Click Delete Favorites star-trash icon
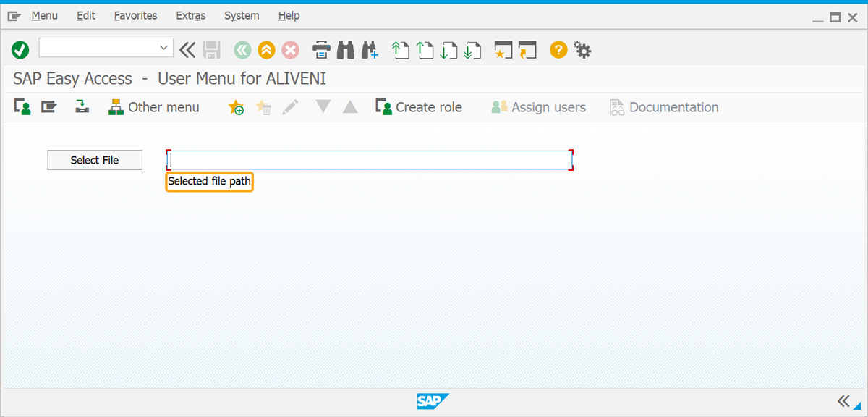The width and height of the screenshot is (868, 417). (263, 107)
